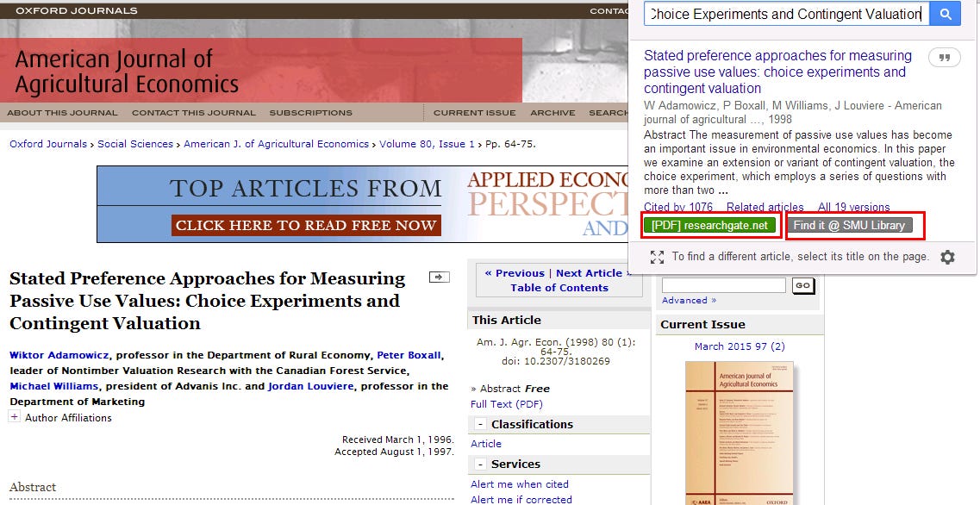The height and width of the screenshot is (505, 980).
Task: Click the Oxford Journals header logo text
Action: [76, 10]
